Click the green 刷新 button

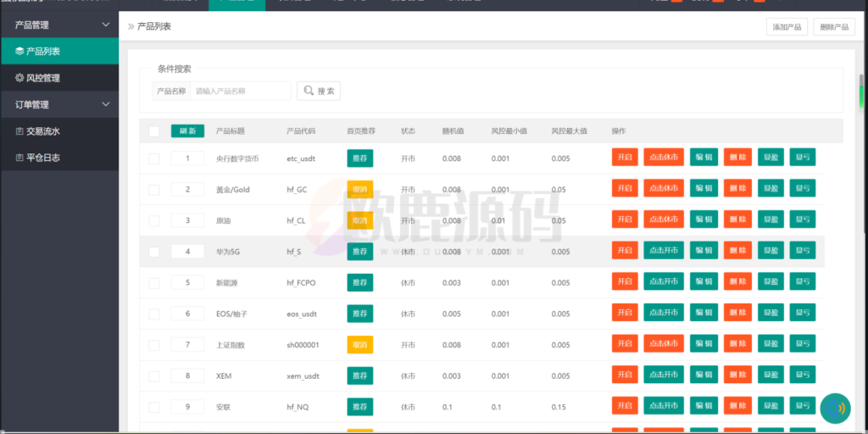(x=187, y=131)
